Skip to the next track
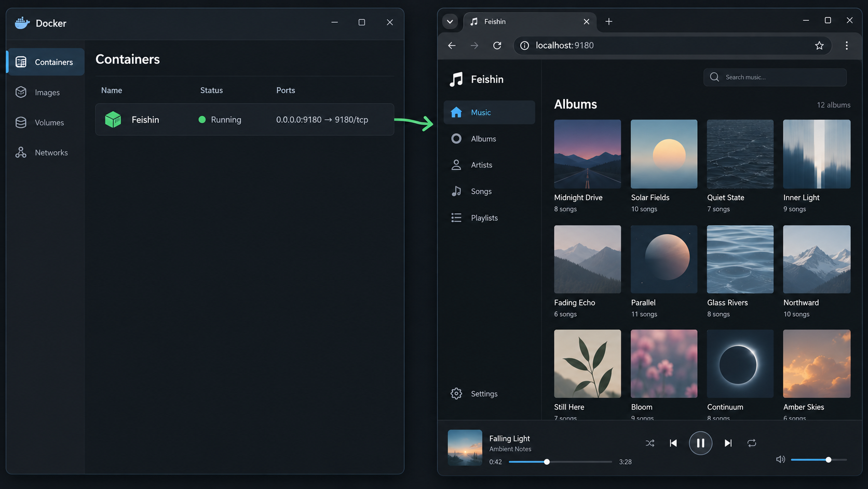The image size is (868, 489). pos(728,443)
